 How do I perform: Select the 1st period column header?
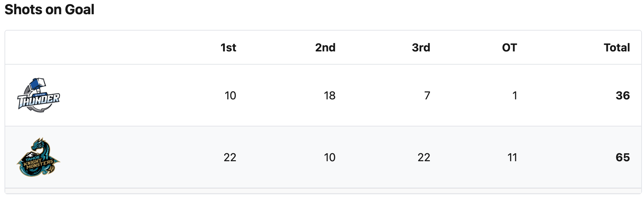coord(228,48)
